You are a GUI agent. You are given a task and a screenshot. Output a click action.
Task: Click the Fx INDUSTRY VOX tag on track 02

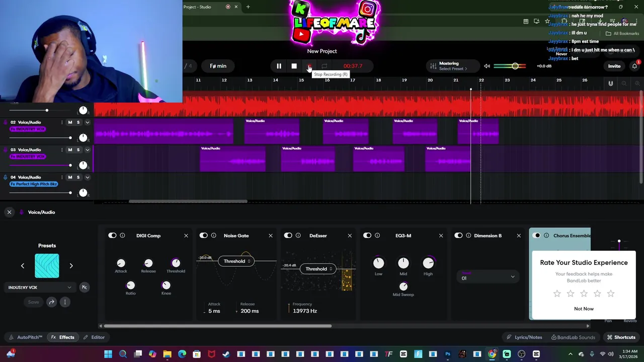pos(28,129)
